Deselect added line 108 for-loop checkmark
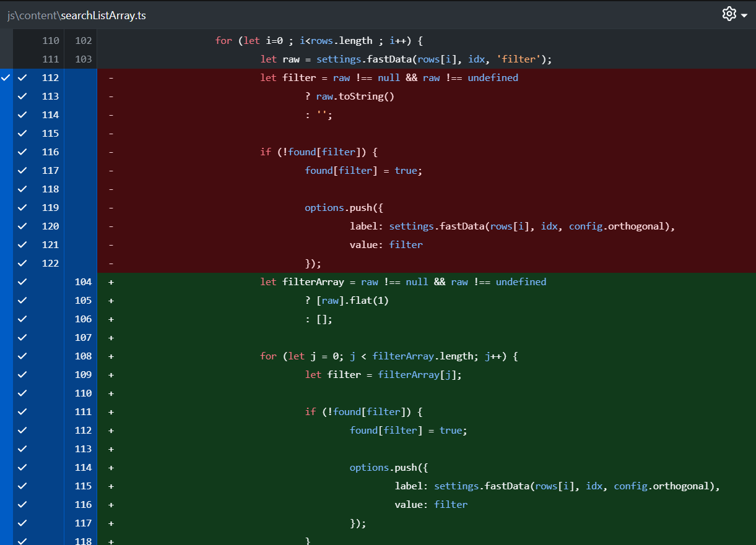The image size is (756, 545). (22, 356)
